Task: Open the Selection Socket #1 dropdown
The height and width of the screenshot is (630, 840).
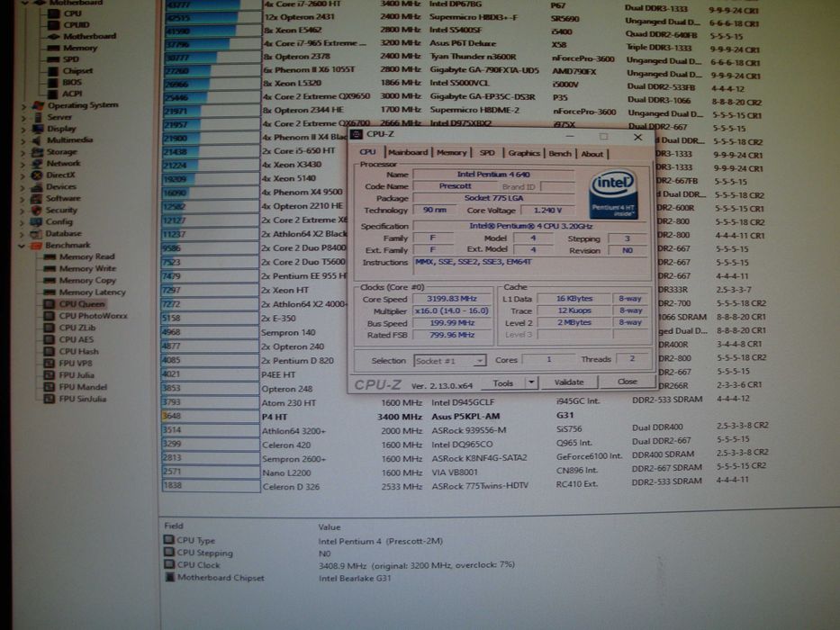Action: 450,361
